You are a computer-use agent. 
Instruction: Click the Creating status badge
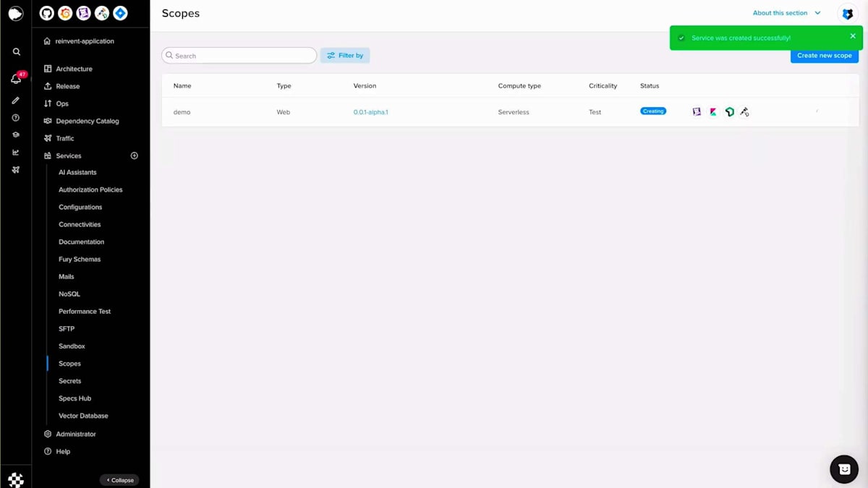(653, 111)
